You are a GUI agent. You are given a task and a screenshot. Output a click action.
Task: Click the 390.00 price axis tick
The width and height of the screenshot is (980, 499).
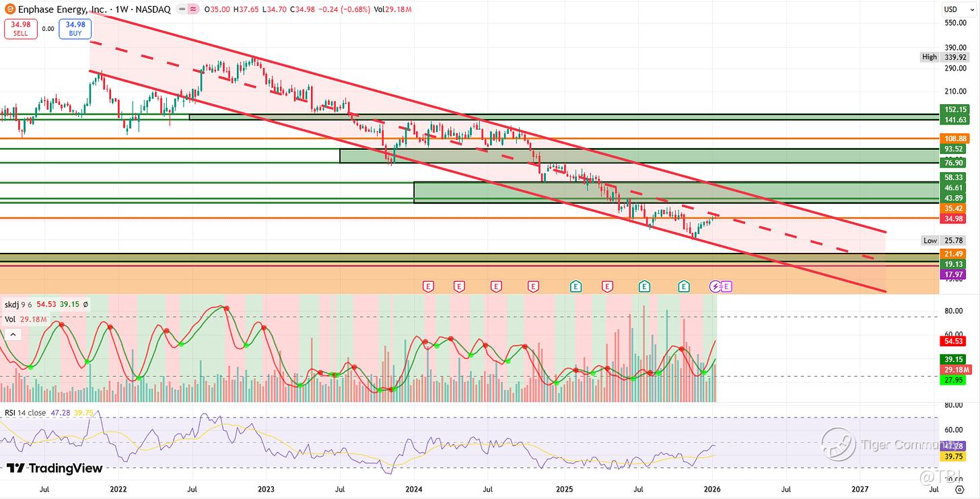pos(954,48)
